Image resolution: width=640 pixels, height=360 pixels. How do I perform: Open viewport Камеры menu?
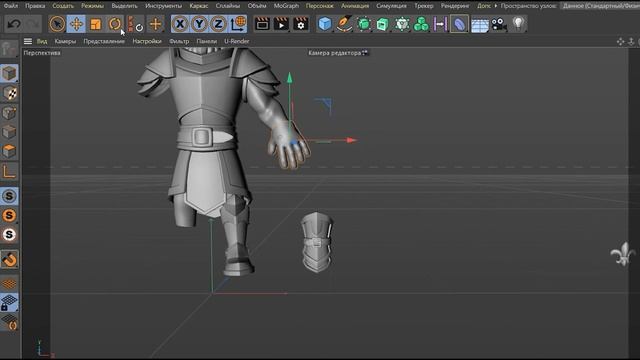(x=65, y=41)
